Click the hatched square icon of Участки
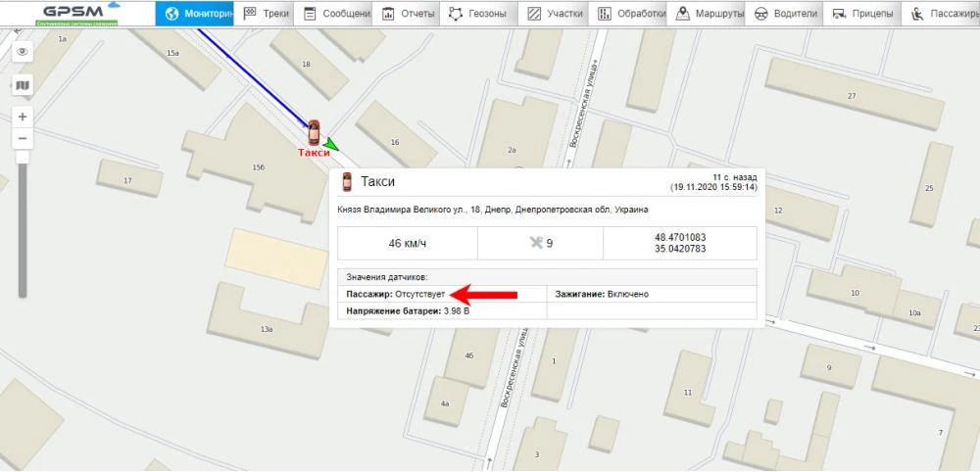The width and height of the screenshot is (980, 472). click(534, 14)
